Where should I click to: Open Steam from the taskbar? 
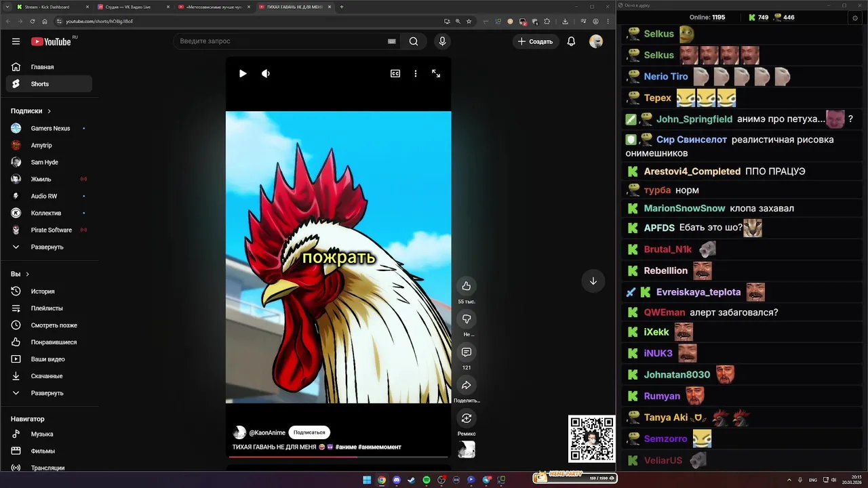[x=412, y=480]
